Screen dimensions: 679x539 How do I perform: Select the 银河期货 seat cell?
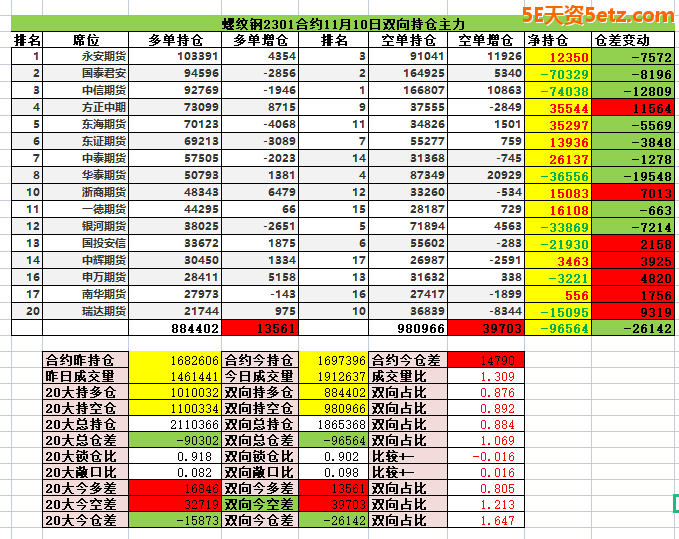pyautogui.click(x=86, y=226)
